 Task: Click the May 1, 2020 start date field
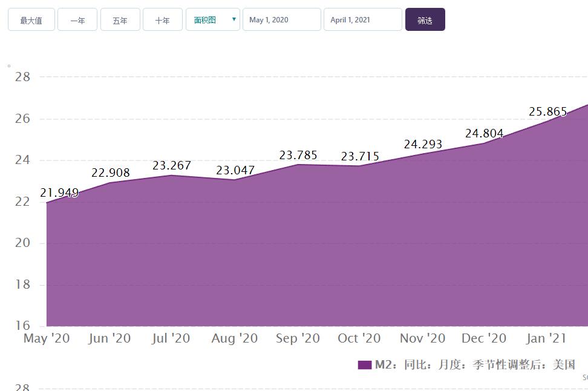coord(282,19)
